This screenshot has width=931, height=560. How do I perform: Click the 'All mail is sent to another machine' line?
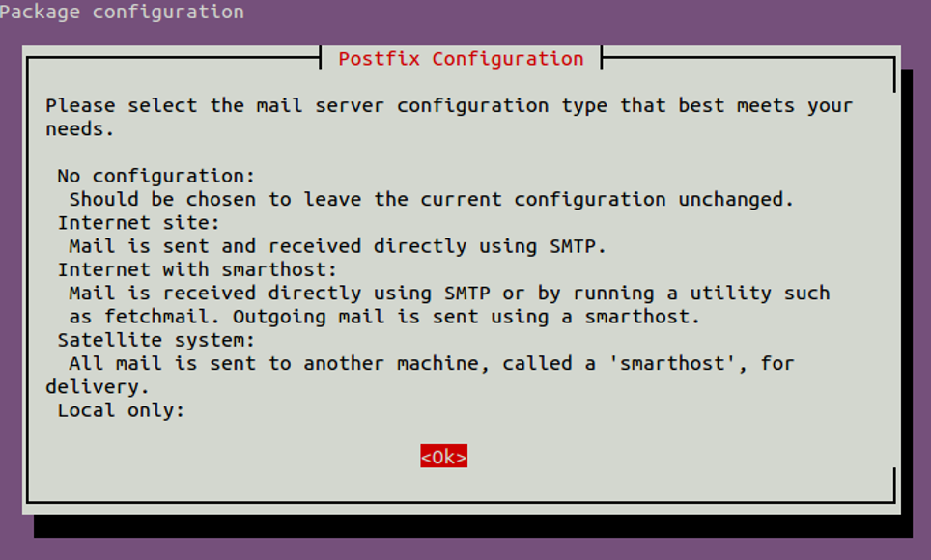tap(432, 363)
